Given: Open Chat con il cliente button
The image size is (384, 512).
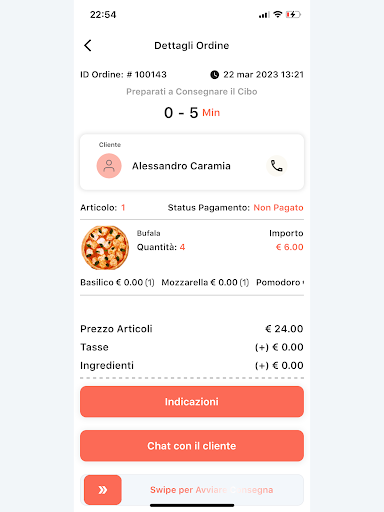Looking at the screenshot, I should 192,446.
